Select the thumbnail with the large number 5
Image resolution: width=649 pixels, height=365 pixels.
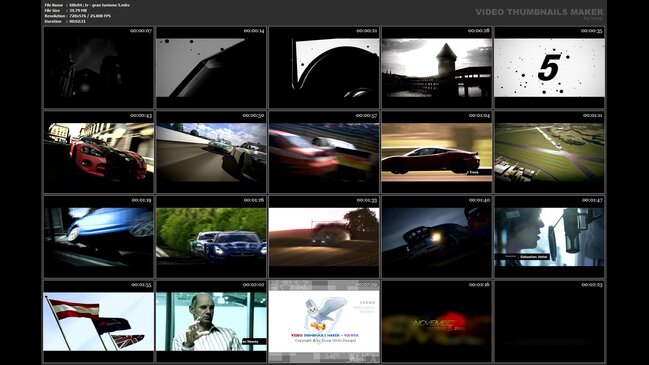549,67
